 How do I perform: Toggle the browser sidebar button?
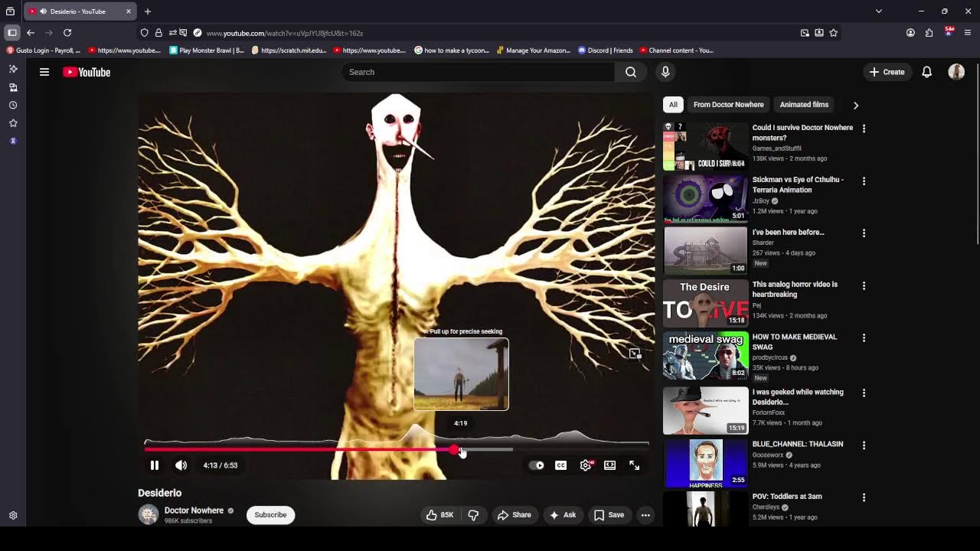[11, 33]
